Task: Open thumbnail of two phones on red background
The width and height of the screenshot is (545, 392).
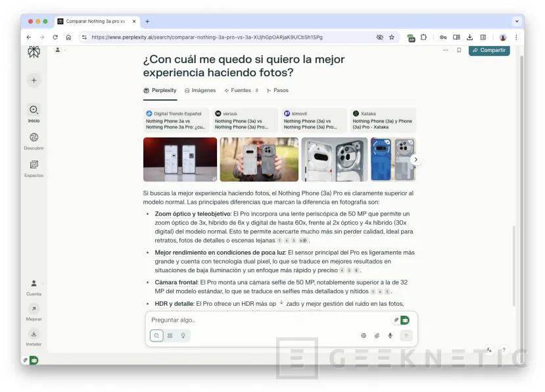Action: tap(180, 159)
